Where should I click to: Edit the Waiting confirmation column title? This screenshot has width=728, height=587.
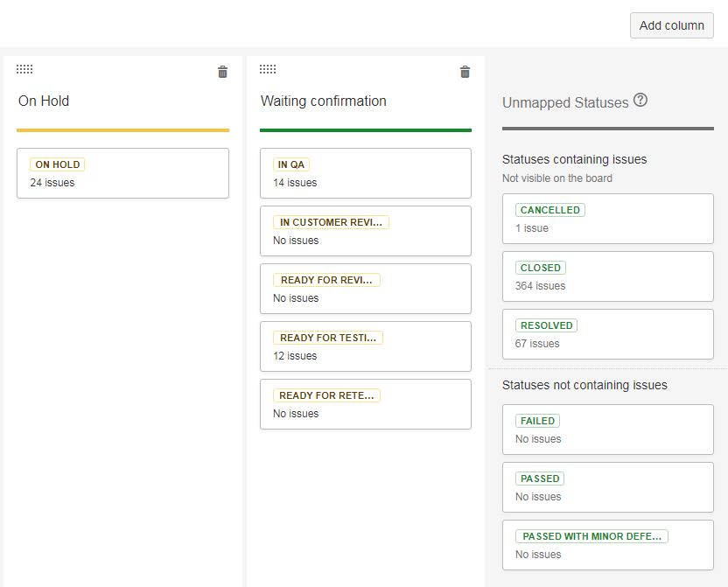pos(324,101)
